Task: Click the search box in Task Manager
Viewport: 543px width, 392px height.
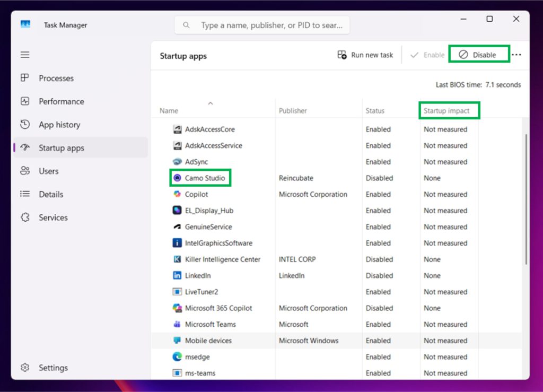Action: click(x=262, y=25)
